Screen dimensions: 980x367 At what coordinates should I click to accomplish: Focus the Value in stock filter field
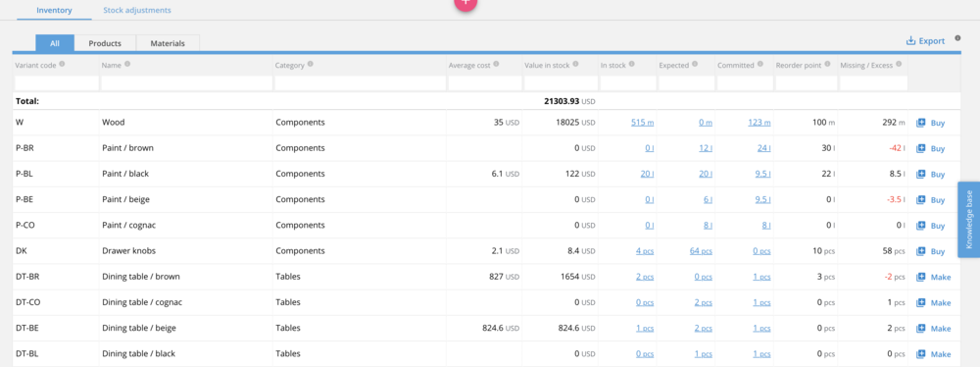pos(562,82)
